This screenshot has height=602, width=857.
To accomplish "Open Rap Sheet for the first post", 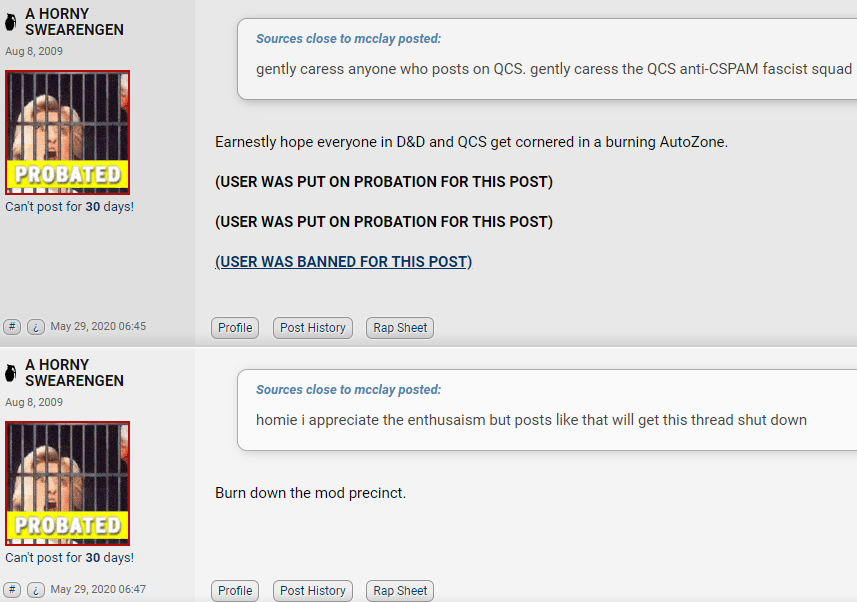I will [x=400, y=328].
